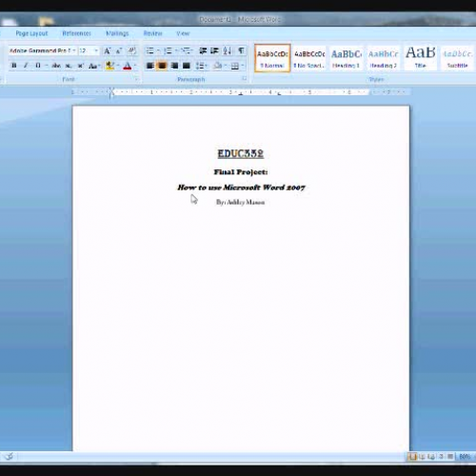
Task: Apply the Title style
Action: pos(421,58)
